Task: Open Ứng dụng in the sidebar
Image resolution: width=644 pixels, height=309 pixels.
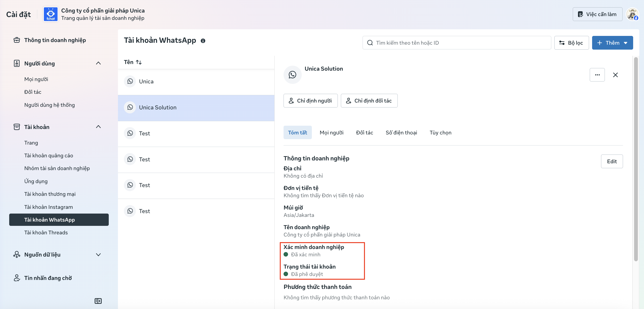Action: coord(36,181)
